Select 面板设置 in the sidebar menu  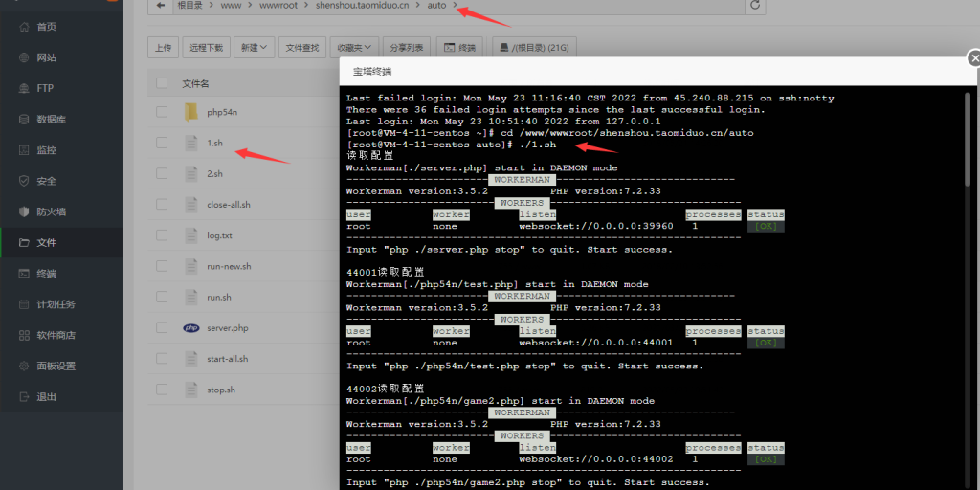[x=56, y=366]
